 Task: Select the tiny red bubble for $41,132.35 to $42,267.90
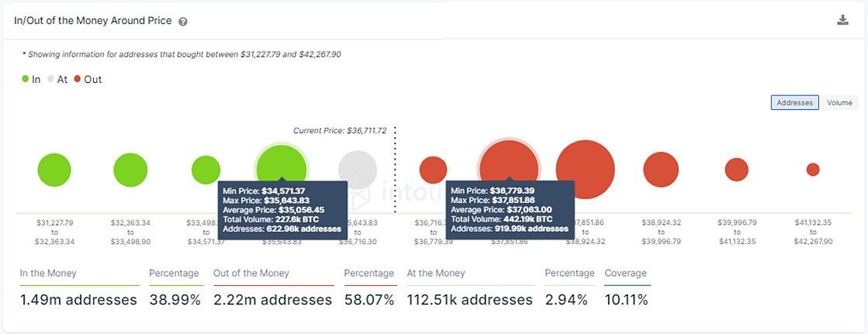coord(813,170)
